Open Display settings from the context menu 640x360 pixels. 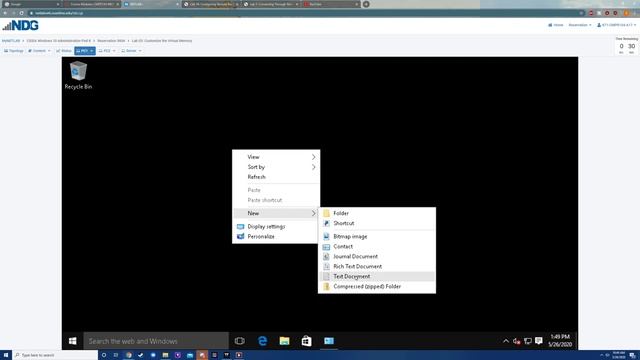pyautogui.click(x=276, y=227)
